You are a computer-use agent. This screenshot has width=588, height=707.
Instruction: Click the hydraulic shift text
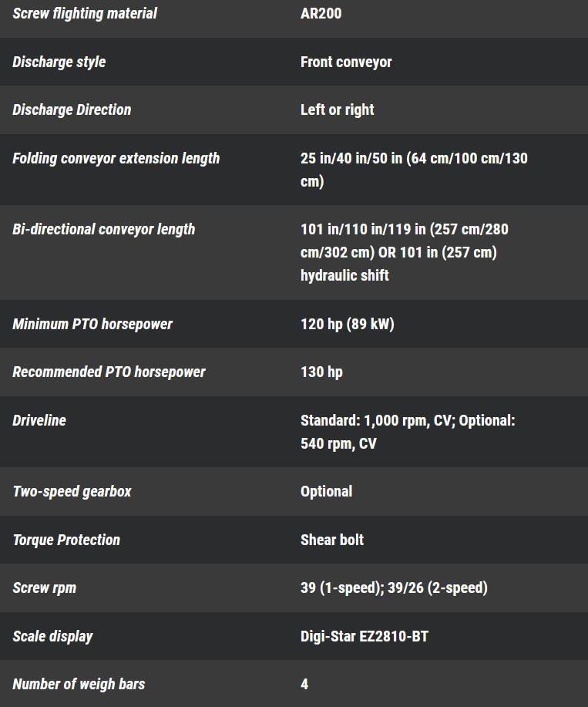point(344,275)
